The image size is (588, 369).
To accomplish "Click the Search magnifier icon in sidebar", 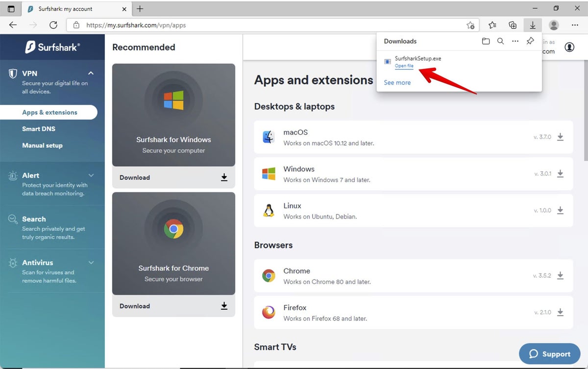I will (x=13, y=220).
